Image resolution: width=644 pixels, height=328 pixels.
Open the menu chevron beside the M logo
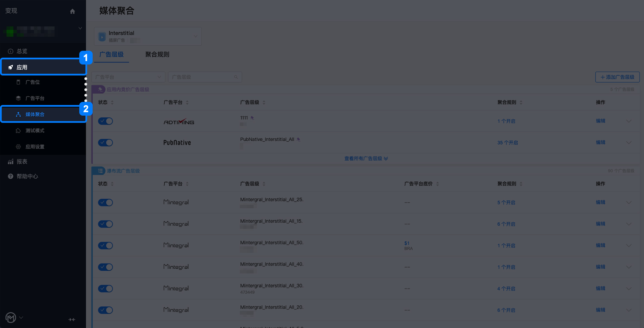[x=21, y=318]
